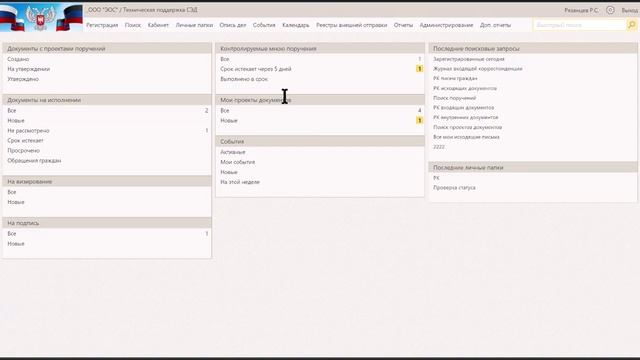This screenshot has width=640, height=360.
Task: Click the search magnifier icon
Action: [632, 25]
